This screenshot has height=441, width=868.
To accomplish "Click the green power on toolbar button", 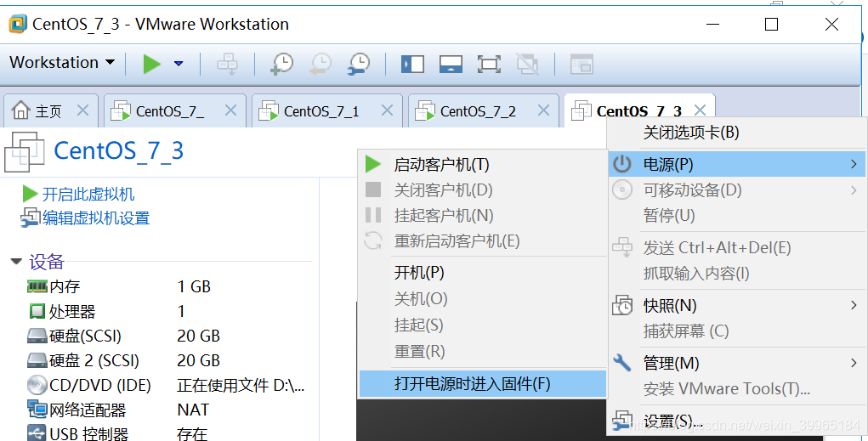I will pos(151,64).
